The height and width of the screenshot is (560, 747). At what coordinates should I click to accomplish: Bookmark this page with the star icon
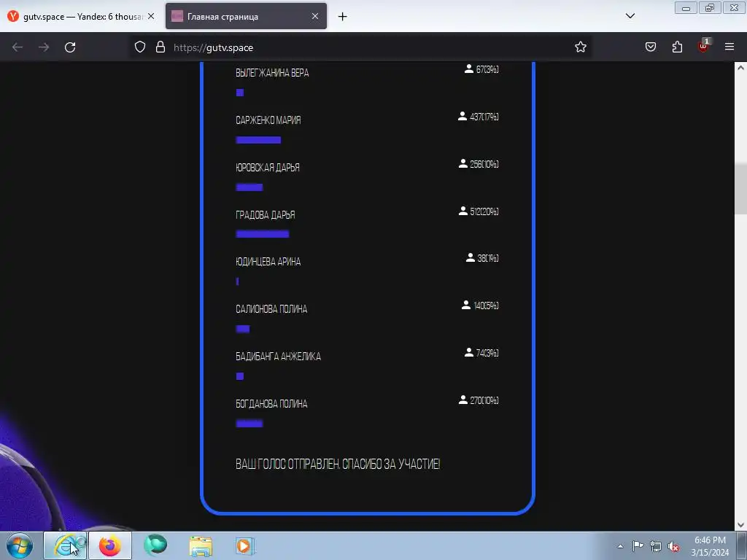[x=580, y=47]
